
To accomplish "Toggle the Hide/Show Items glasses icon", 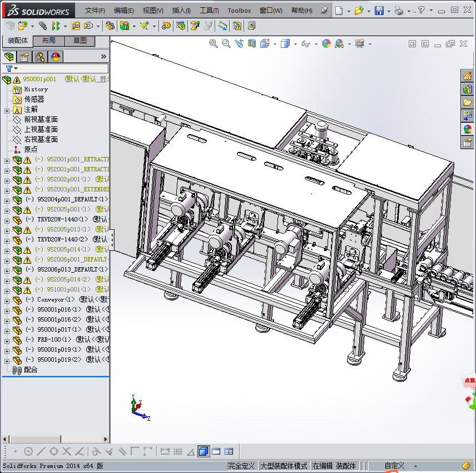I will click(x=305, y=43).
